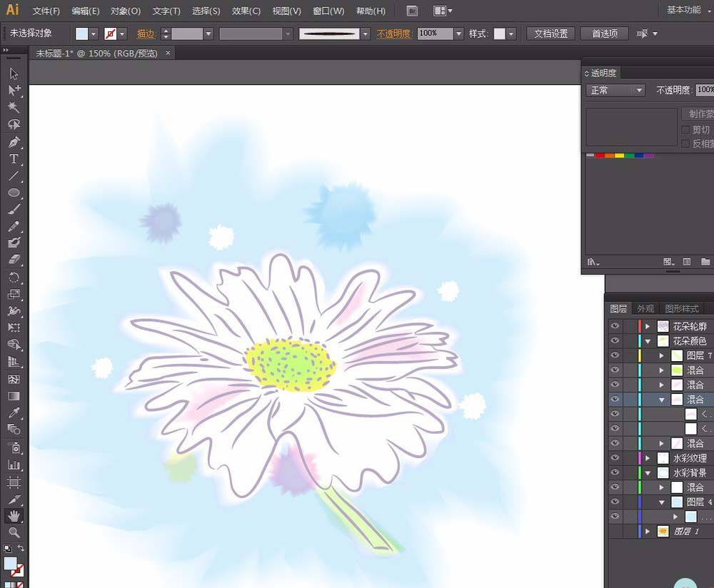Select the Selection (arrow) tool

click(x=14, y=73)
